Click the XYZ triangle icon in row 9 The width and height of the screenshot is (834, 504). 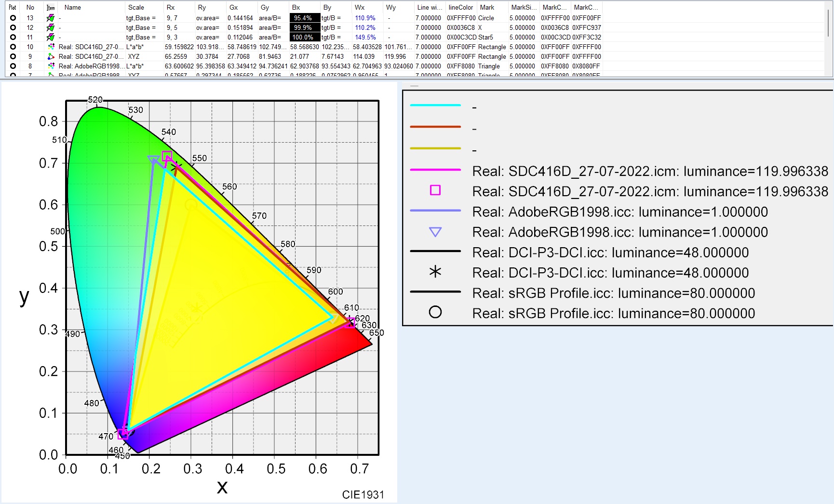pyautogui.click(x=51, y=56)
